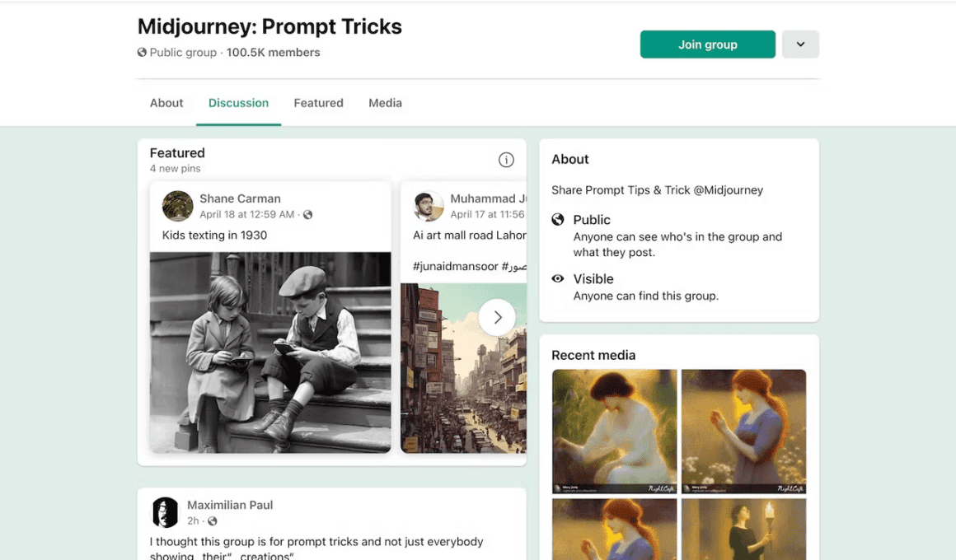Click 'Anyone can find this group.' text
The image size is (956, 560).
pos(645,296)
